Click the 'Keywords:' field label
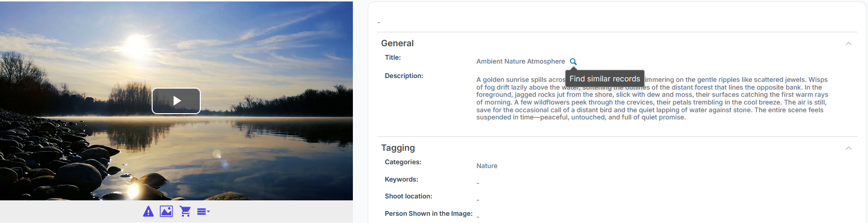This screenshot has height=223, width=868. [x=402, y=180]
